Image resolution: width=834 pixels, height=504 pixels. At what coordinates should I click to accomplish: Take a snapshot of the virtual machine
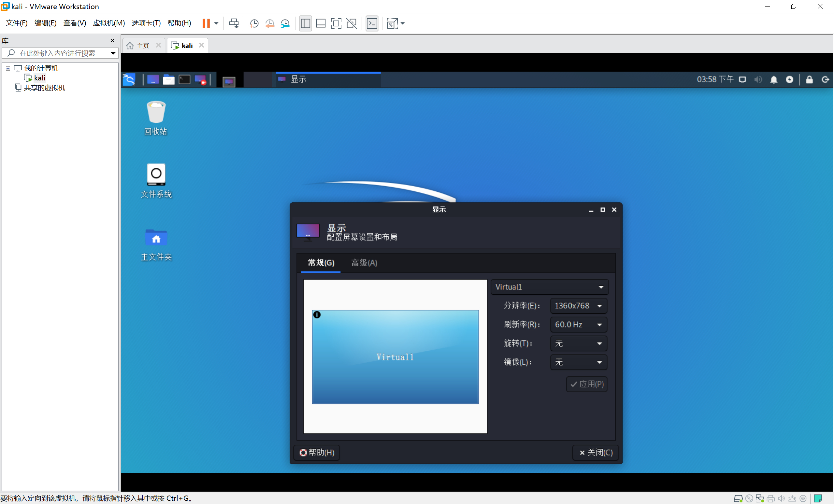253,23
